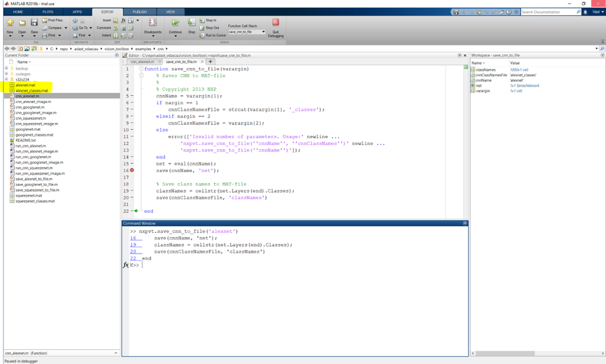Click the quick access save icon
This screenshot has width=606, height=364.
pos(456,12)
